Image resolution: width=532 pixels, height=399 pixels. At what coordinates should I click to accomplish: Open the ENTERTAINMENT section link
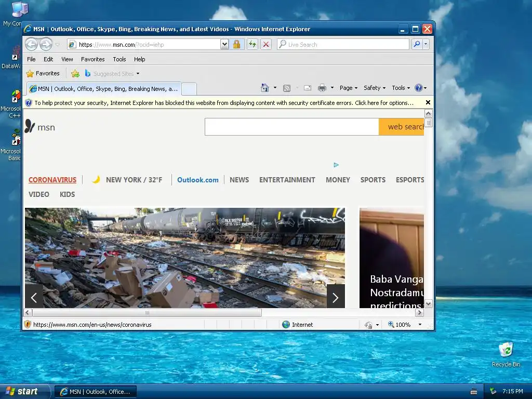(x=287, y=180)
